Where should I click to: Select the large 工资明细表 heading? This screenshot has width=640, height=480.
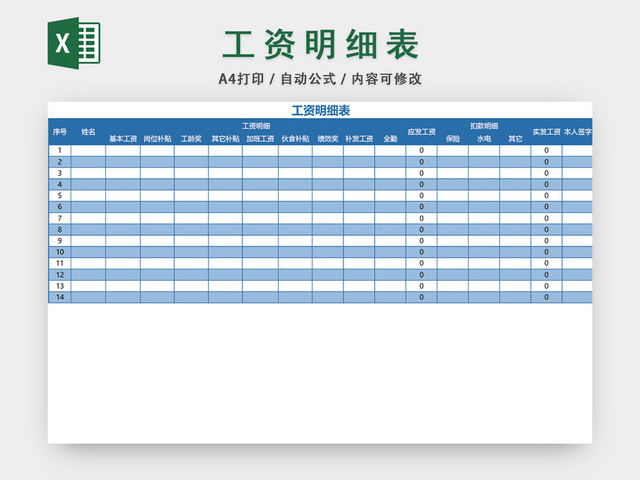click(320, 44)
